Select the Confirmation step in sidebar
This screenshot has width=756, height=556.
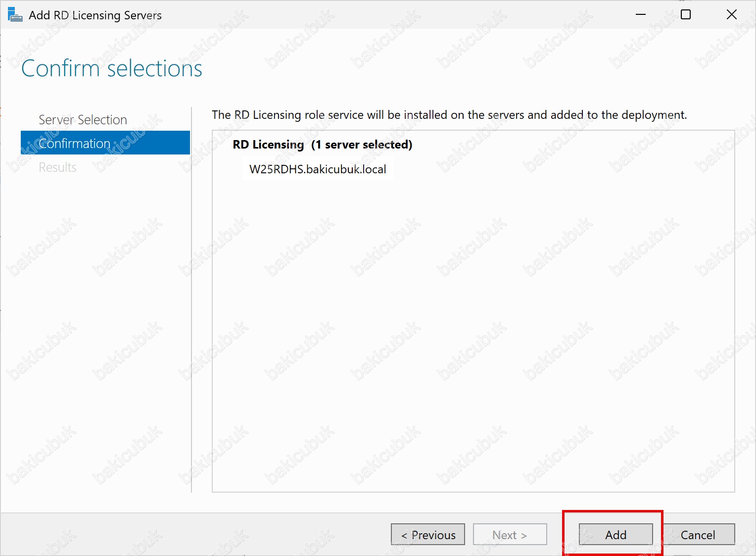(x=75, y=143)
